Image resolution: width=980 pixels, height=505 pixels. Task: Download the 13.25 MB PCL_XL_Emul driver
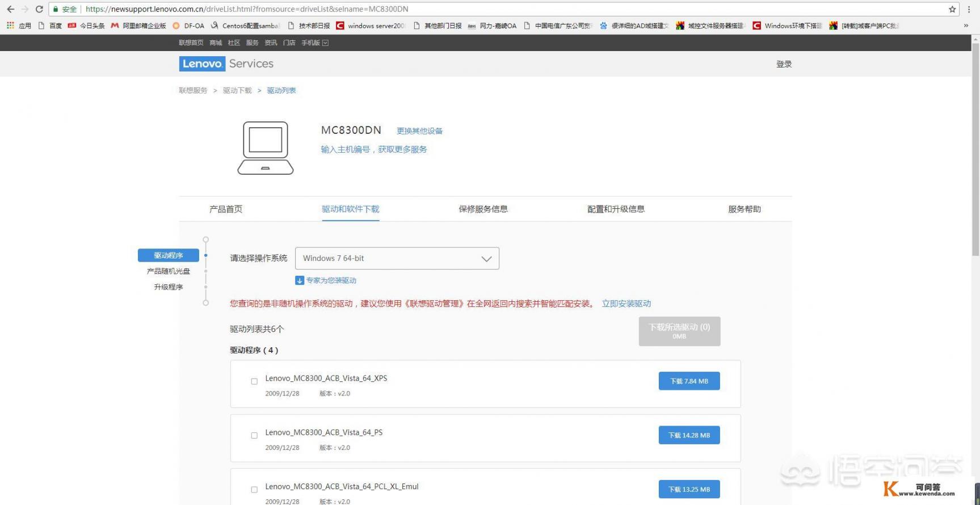689,489
